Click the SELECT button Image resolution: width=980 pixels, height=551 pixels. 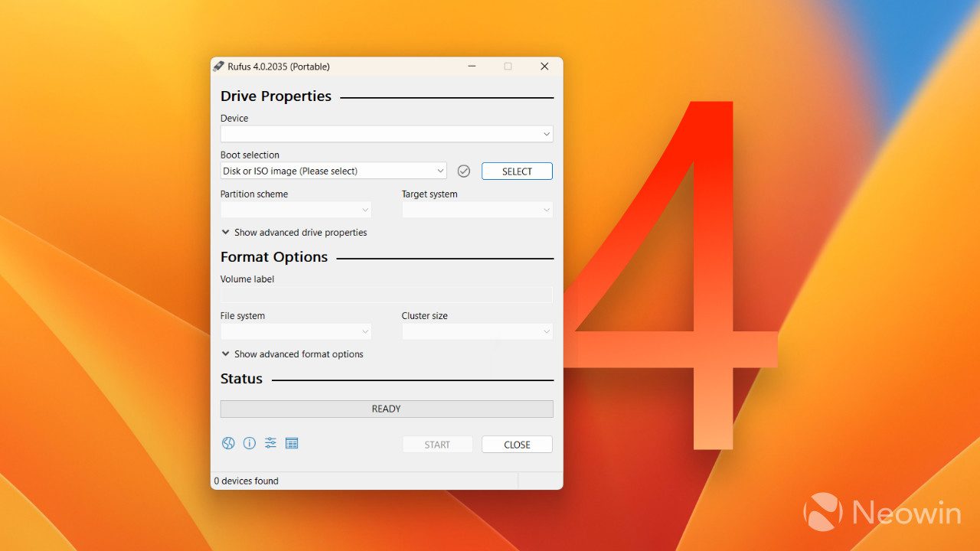click(517, 171)
